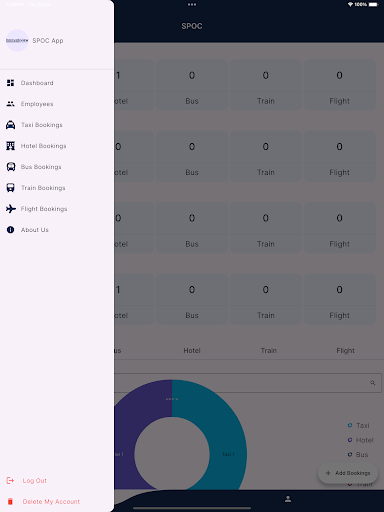Click the Dashboard grid icon

pos(10,83)
